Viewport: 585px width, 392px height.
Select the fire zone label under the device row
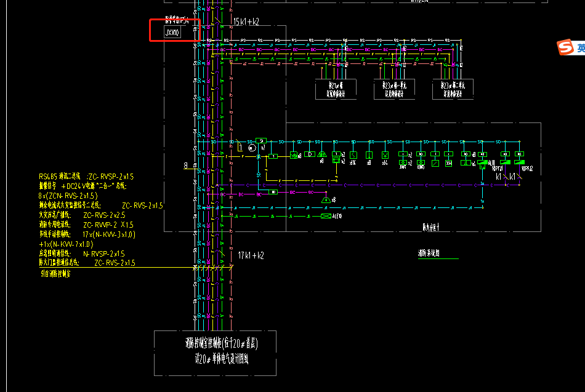[431, 227]
